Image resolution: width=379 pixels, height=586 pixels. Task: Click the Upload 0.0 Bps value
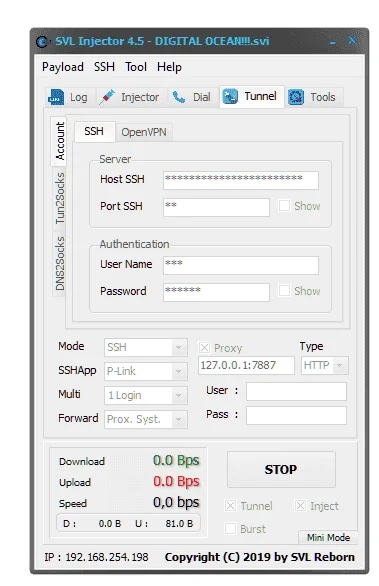point(176,481)
